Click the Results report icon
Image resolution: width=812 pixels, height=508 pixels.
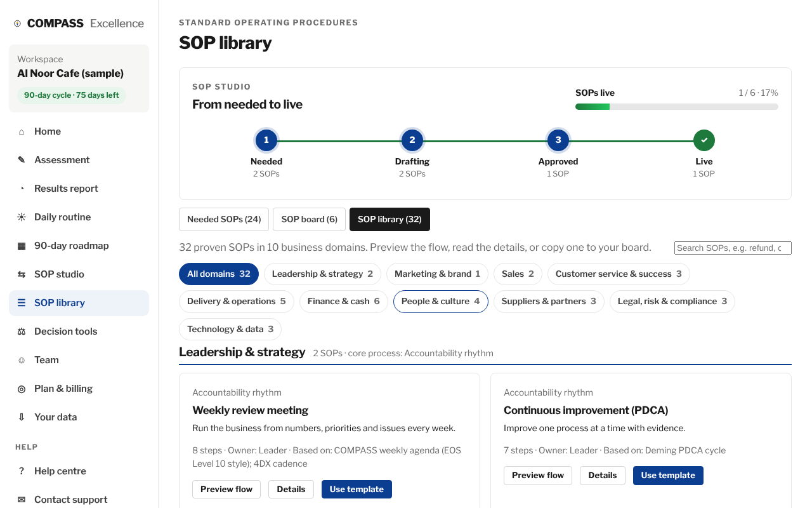(22, 189)
